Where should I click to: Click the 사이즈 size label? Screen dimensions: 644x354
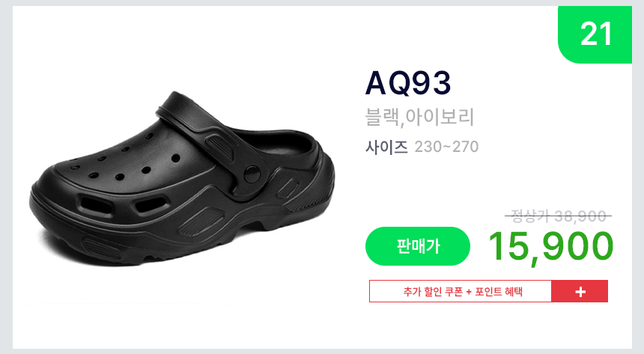(386, 147)
